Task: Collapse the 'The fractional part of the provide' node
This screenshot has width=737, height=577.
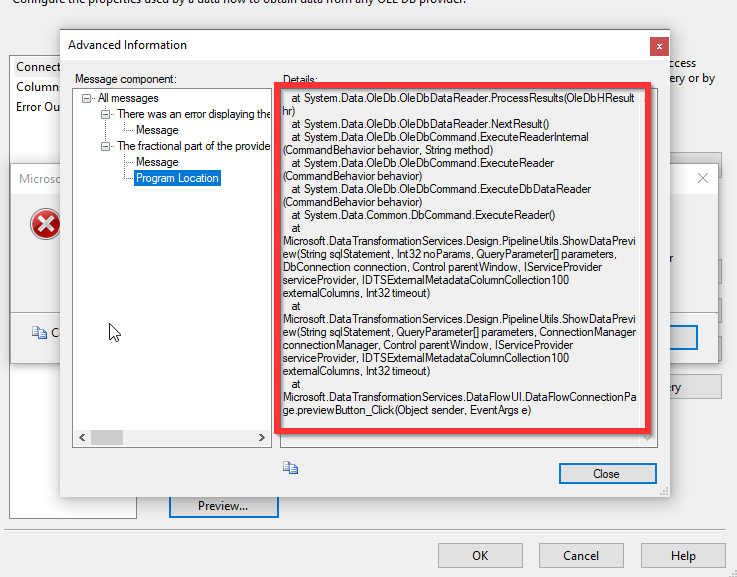Action: 106,146
